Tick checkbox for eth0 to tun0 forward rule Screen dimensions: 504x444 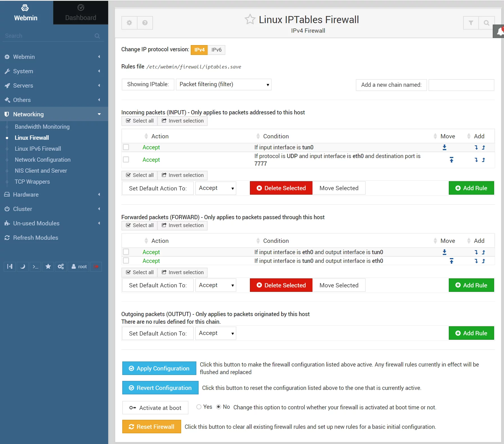[x=126, y=252]
